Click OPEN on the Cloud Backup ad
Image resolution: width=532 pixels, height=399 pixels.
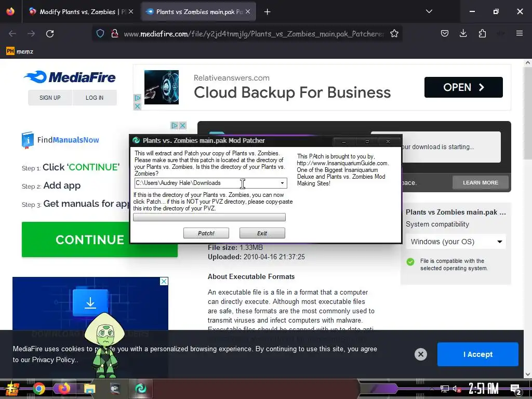pos(463,87)
